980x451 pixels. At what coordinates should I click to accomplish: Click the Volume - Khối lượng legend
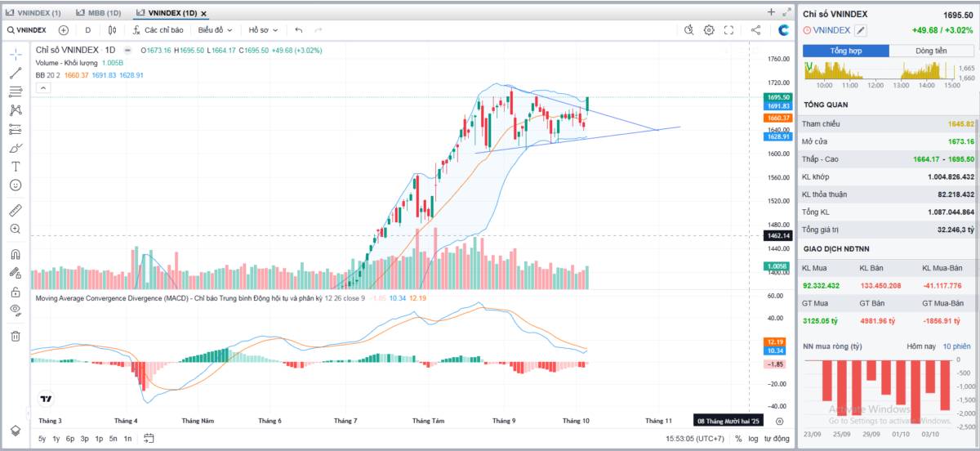67,63
